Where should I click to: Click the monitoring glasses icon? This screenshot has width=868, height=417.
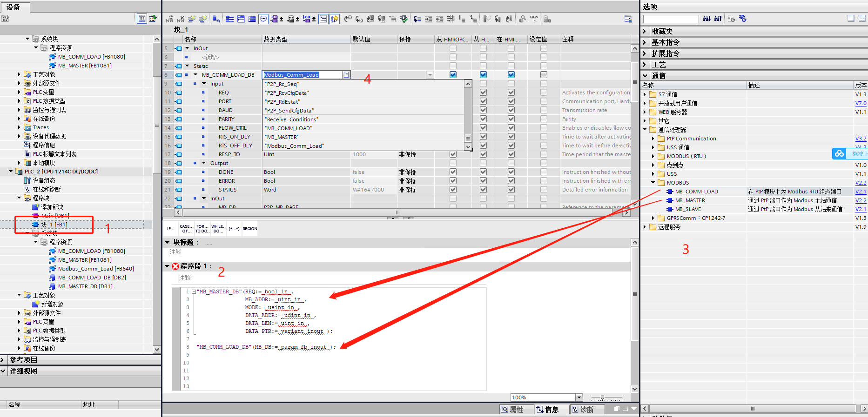click(534, 19)
